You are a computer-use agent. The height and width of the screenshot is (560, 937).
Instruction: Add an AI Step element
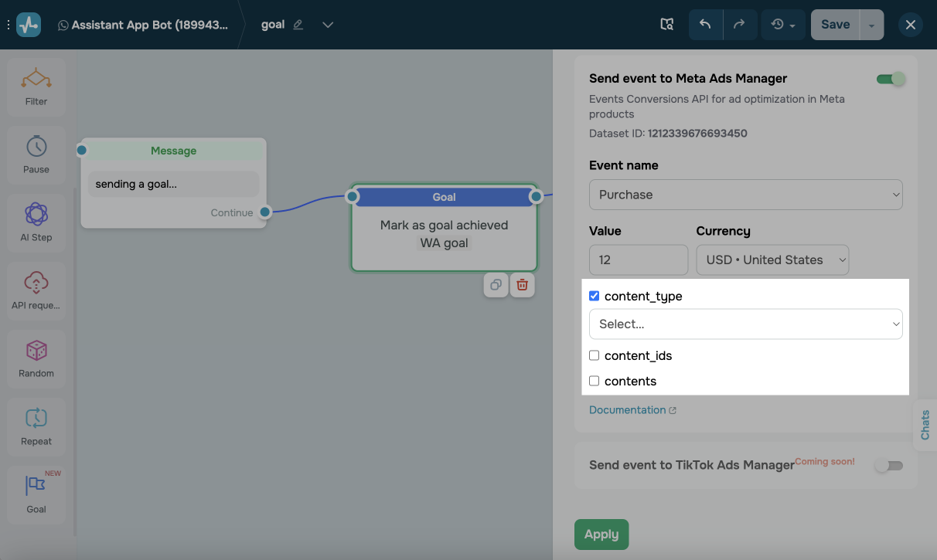pos(36,222)
